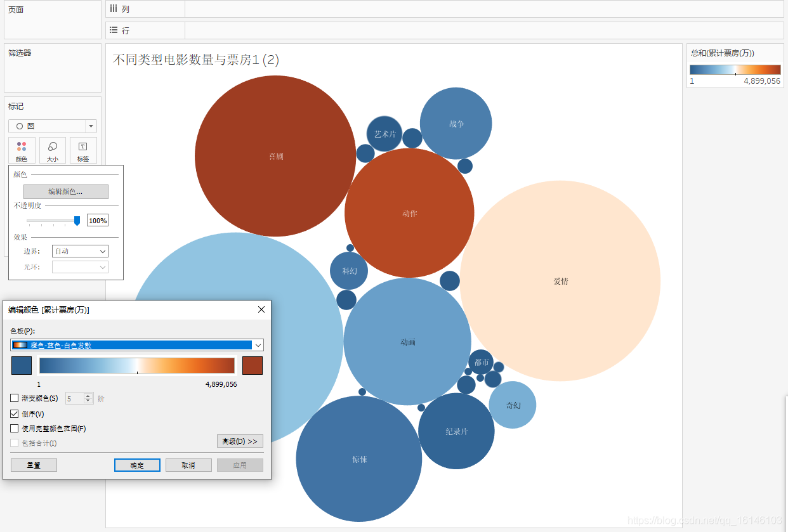Click the disabled Include Totals checkbox
Image resolution: width=788 pixels, height=532 pixels.
pyautogui.click(x=15, y=443)
